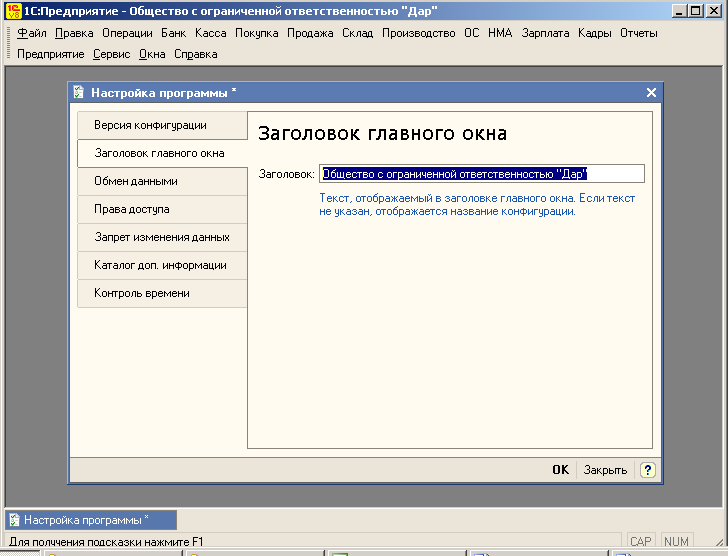The height and width of the screenshot is (556, 728).
Task: Click the large Заголовок главного окна heading
Action: [382, 133]
